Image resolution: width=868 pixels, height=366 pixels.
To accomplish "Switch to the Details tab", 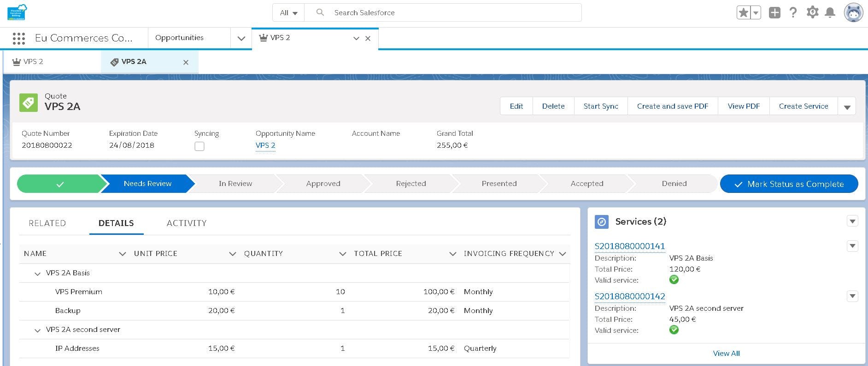I will pos(116,223).
